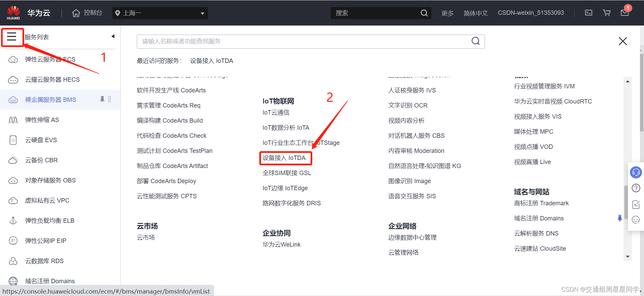The width and height of the screenshot is (644, 296).
Task: Open 文字识别 OCR
Action: click(x=408, y=105)
